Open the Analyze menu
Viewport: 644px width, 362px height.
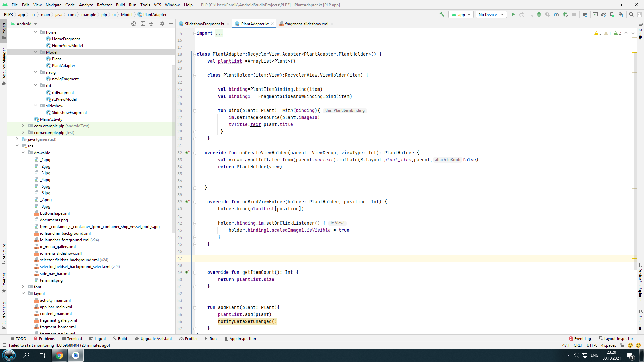click(86, 5)
